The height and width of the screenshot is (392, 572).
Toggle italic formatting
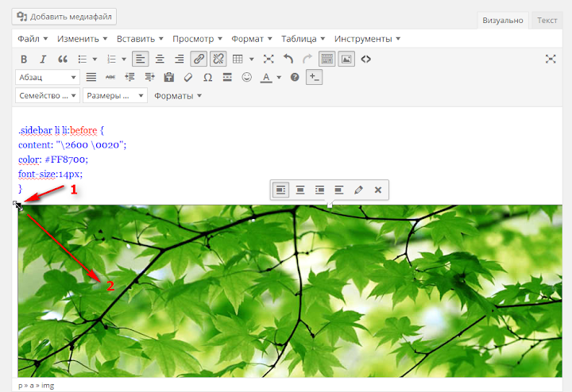coord(43,59)
